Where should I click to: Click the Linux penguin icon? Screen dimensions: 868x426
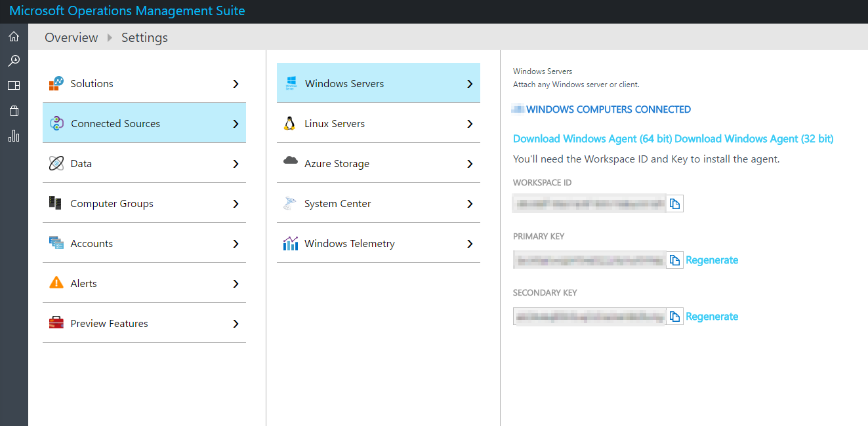tap(291, 123)
